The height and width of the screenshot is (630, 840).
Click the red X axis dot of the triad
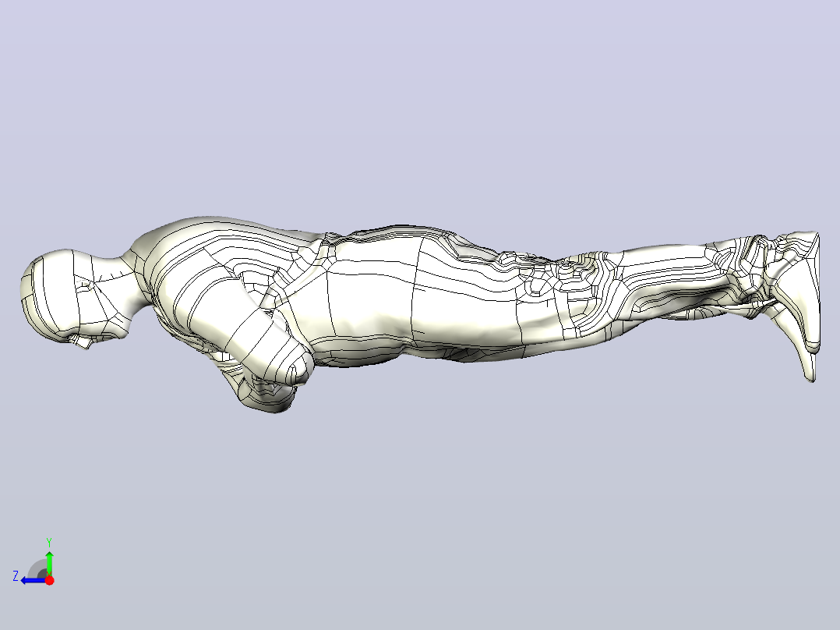click(x=49, y=580)
